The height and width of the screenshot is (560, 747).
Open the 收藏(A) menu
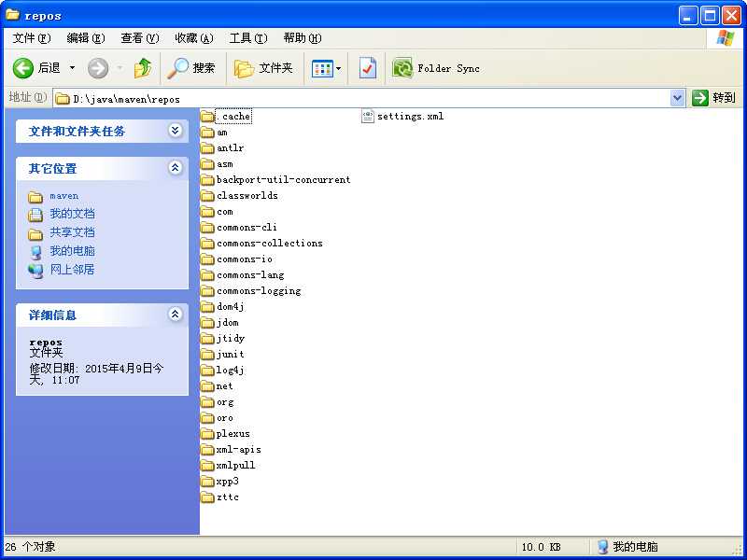tap(194, 38)
